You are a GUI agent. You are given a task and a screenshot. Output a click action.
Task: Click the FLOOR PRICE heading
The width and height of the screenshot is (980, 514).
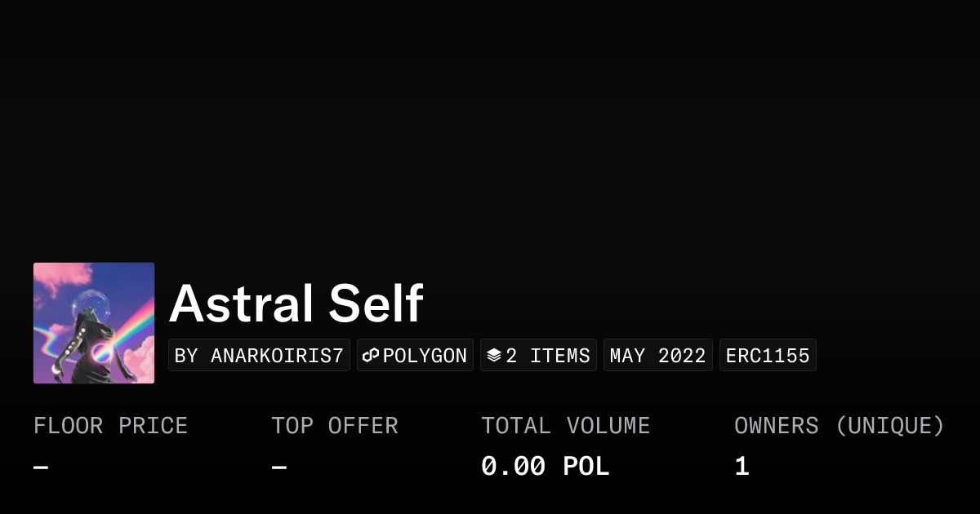(110, 426)
